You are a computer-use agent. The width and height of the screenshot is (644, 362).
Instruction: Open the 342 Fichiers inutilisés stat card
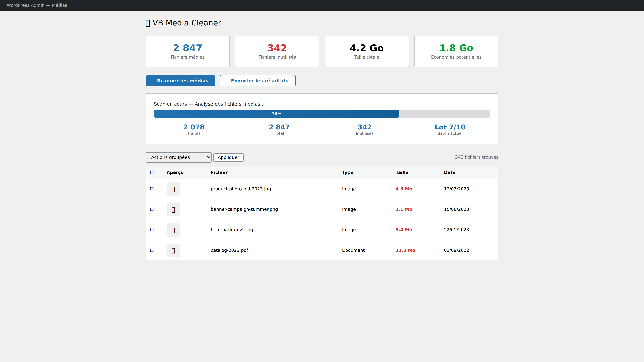click(x=277, y=51)
